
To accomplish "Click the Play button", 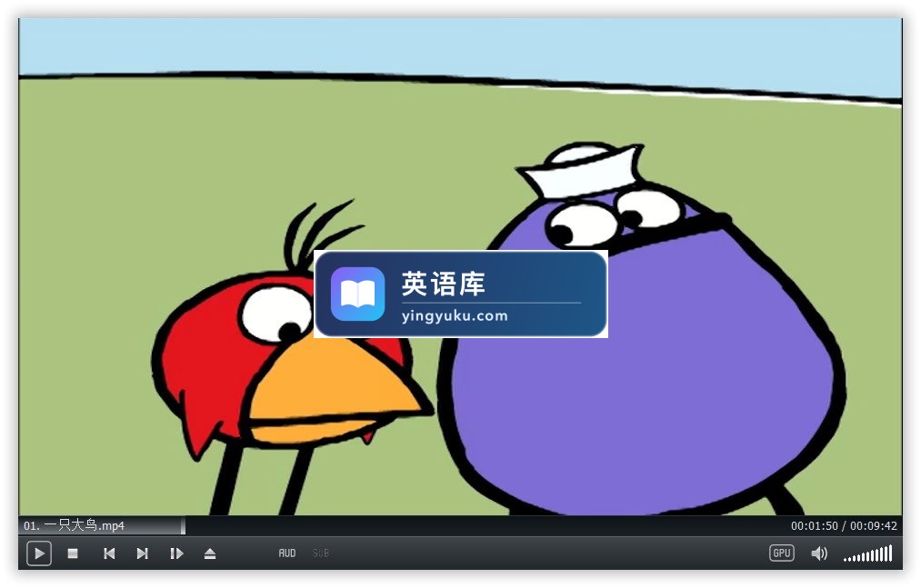I will (39, 553).
